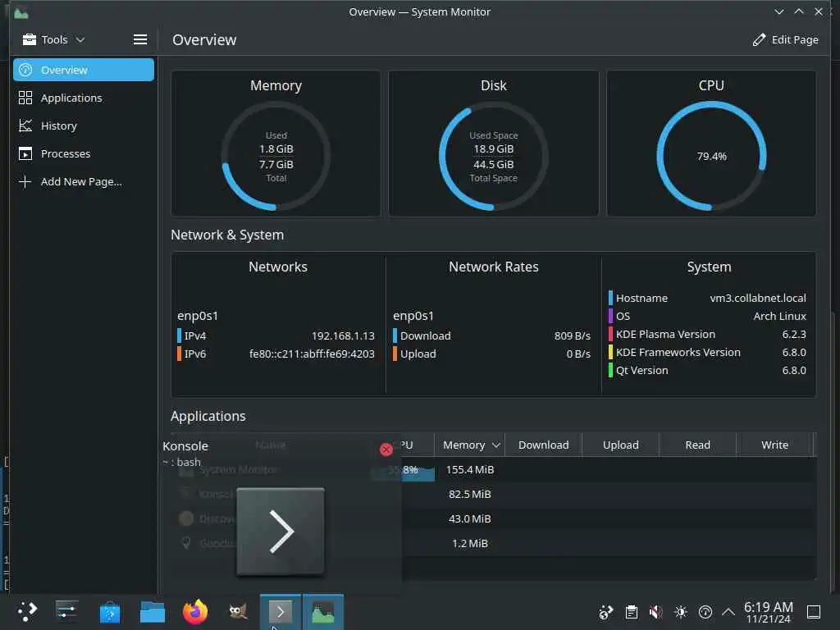Click the Qt Version row
The image size is (840, 630).
[707, 371]
